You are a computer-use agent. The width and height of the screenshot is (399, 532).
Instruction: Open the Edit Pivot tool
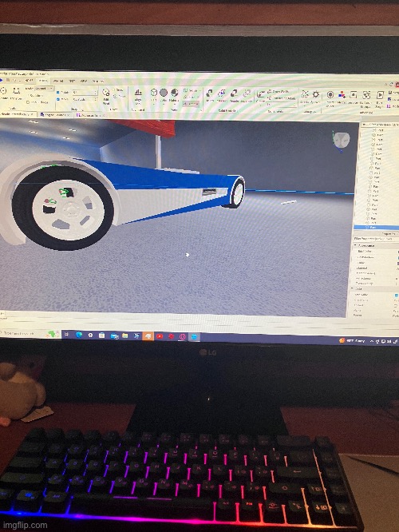(106, 97)
